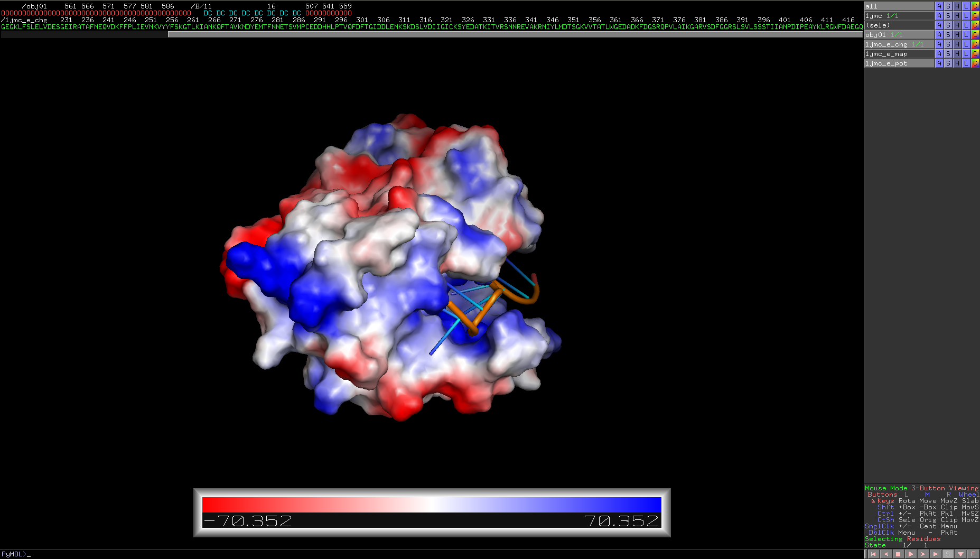980x559 pixels.
Task: Open Label menu for (sele)
Action: click(966, 25)
